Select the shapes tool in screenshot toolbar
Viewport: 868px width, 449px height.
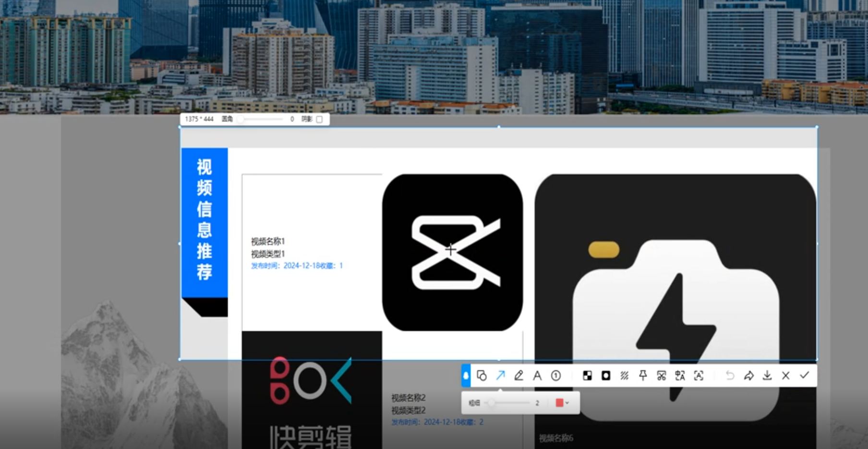click(x=482, y=376)
